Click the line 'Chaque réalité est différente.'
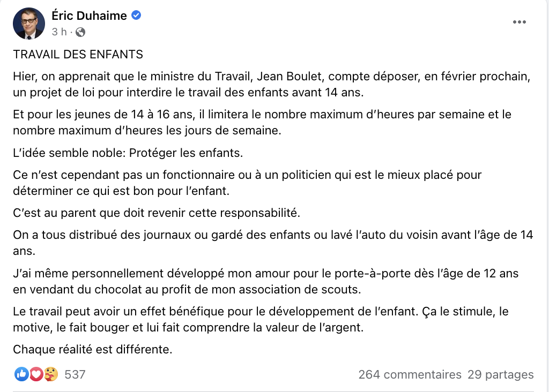Image resolution: width=549 pixels, height=392 pixels. click(93, 349)
